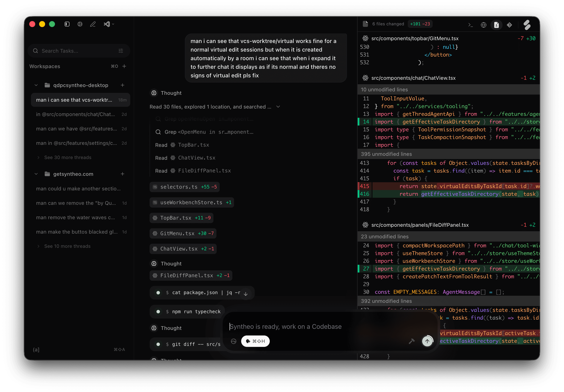Open thread 'man can we remove the by Qu...'
This screenshot has height=392, width=564.
point(81,203)
